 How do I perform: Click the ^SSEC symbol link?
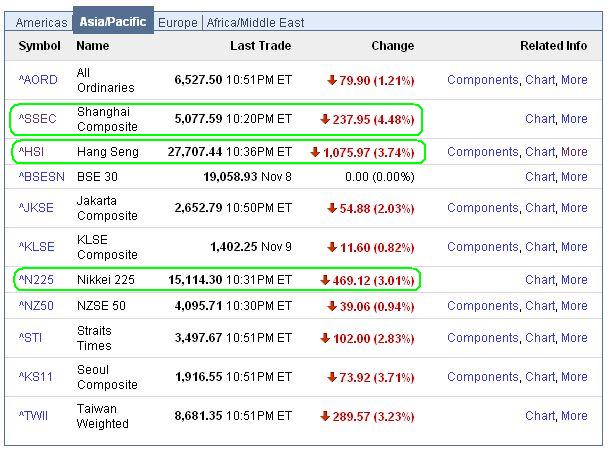(38, 119)
